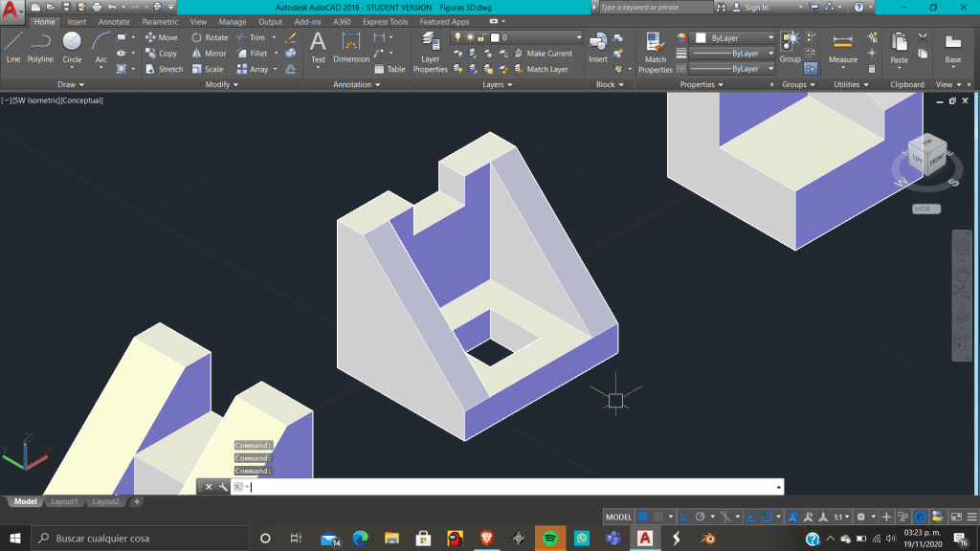Viewport: 980px width, 551px height.
Task: Select the Circle tool in Draw panel
Action: click(72, 45)
